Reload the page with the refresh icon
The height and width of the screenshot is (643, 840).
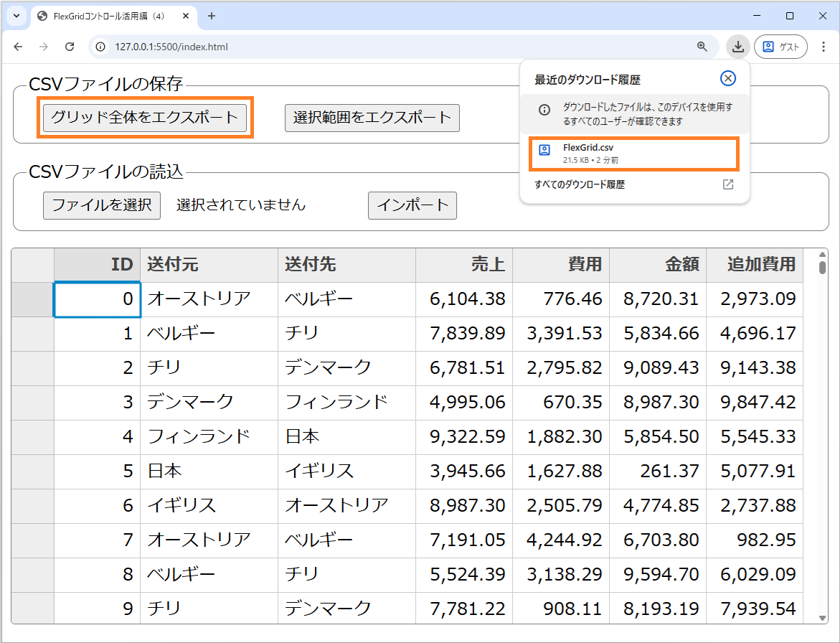pyautogui.click(x=70, y=47)
